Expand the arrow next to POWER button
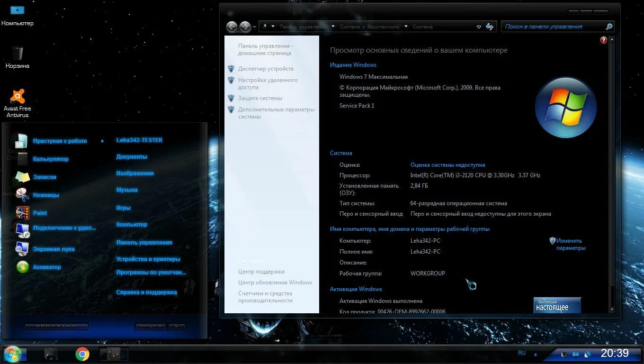Viewport: 644px width, 364px height. tap(177, 327)
